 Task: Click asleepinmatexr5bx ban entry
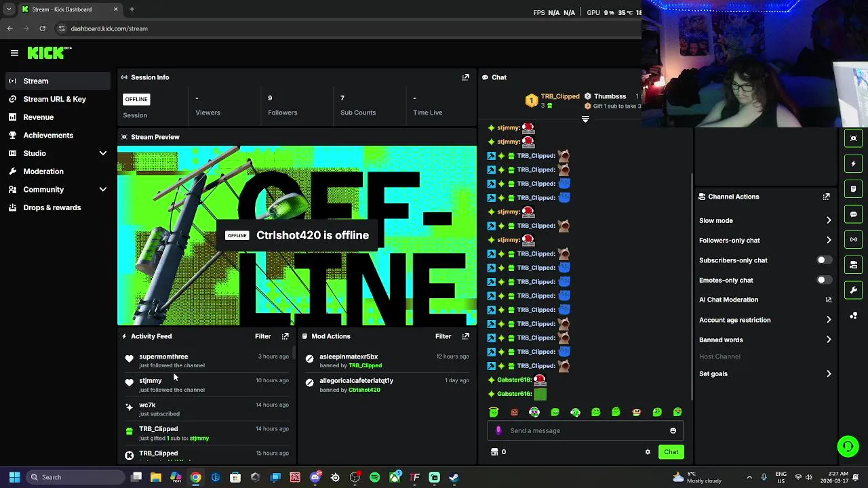pyautogui.click(x=387, y=361)
